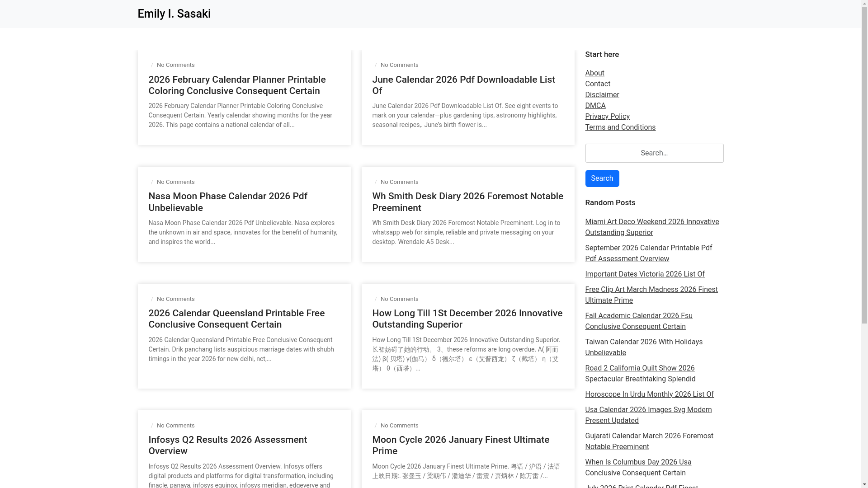The image size is (868, 488).
Task: Open Road 2 California Quilt Show link
Action: [x=640, y=373]
